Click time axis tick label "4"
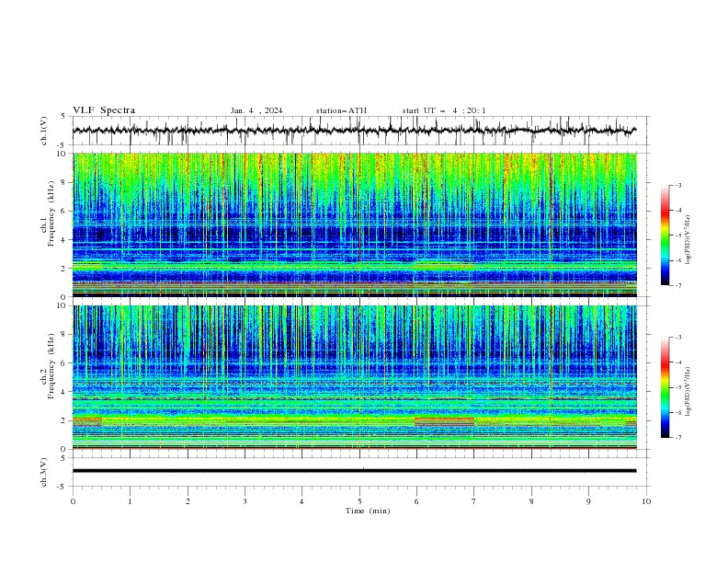Screen dimensions: 728x563 click(x=301, y=501)
